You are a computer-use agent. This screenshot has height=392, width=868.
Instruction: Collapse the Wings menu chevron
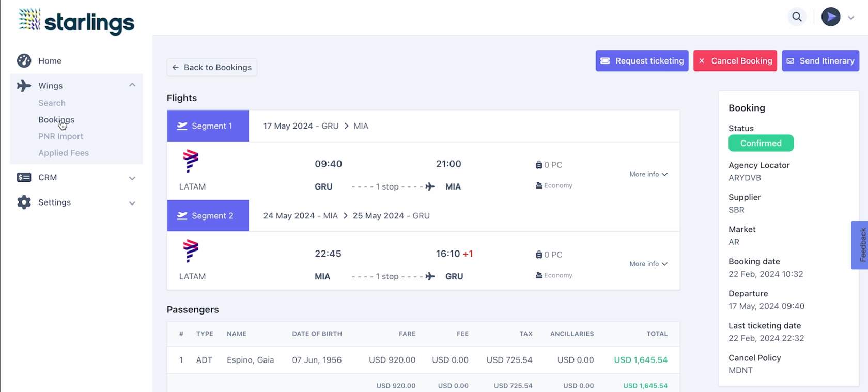[132, 85]
